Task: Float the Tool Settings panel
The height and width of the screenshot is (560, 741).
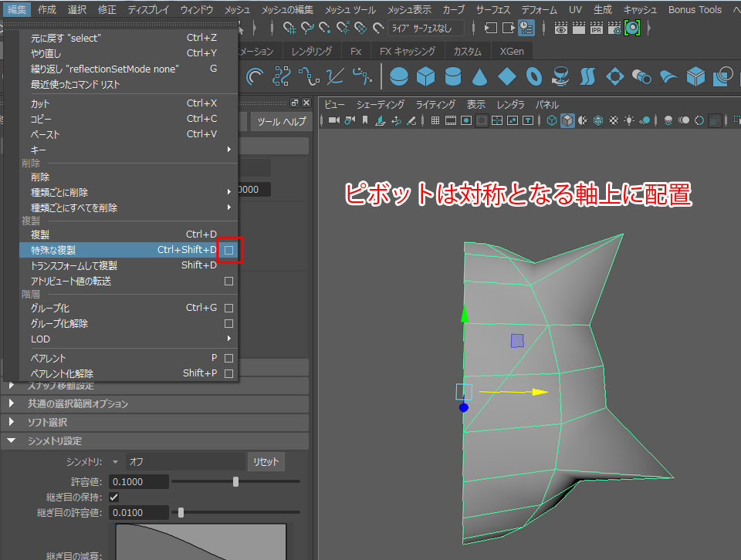Action: pyautogui.click(x=295, y=103)
